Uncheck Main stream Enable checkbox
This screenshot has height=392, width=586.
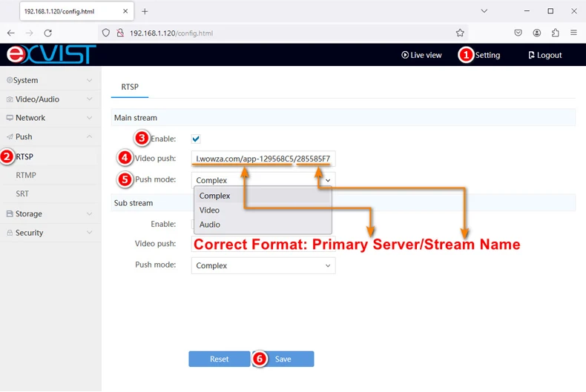pos(196,139)
